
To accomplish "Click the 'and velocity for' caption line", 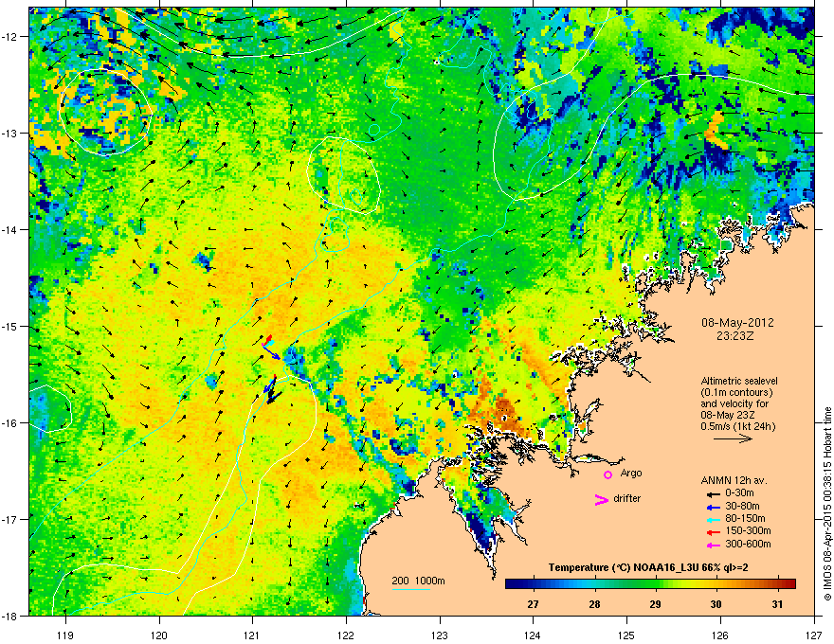I will pos(734,403).
